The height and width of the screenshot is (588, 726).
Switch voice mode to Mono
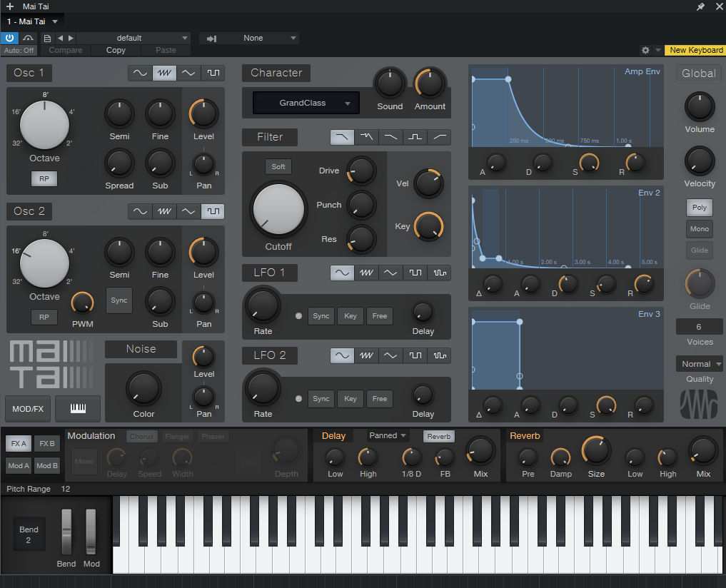pyautogui.click(x=699, y=229)
